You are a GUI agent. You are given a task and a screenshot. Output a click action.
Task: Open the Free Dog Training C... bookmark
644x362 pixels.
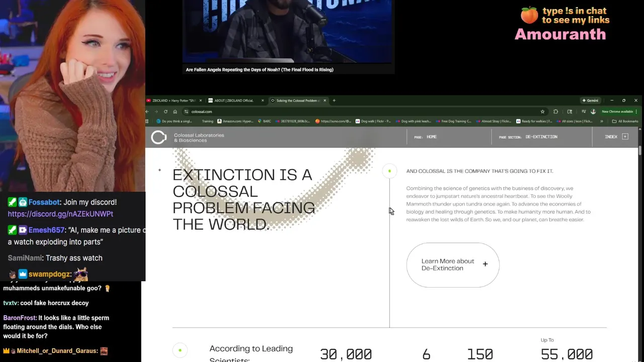tap(453, 121)
